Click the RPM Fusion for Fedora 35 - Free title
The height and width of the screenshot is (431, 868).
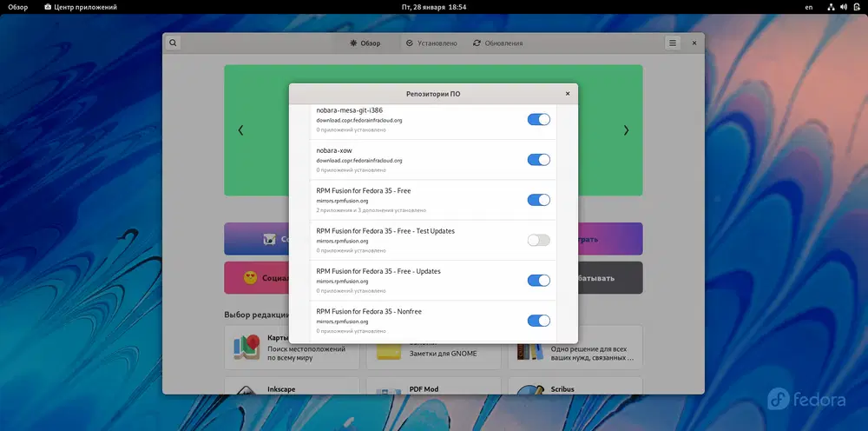(363, 190)
